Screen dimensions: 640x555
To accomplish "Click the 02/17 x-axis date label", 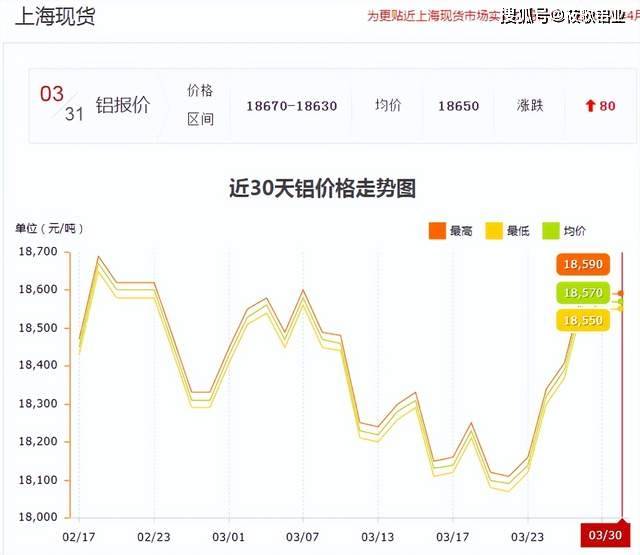I will pos(78,537).
